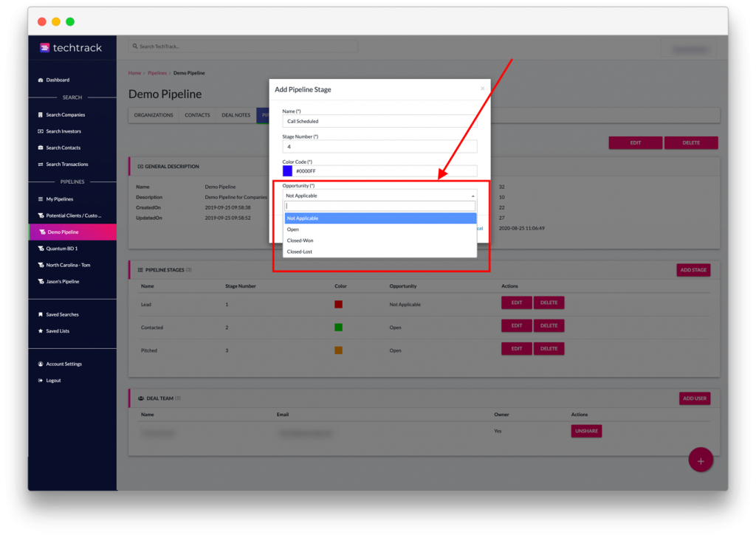Click the Stage Number input field
The image size is (756, 546).
pos(379,146)
